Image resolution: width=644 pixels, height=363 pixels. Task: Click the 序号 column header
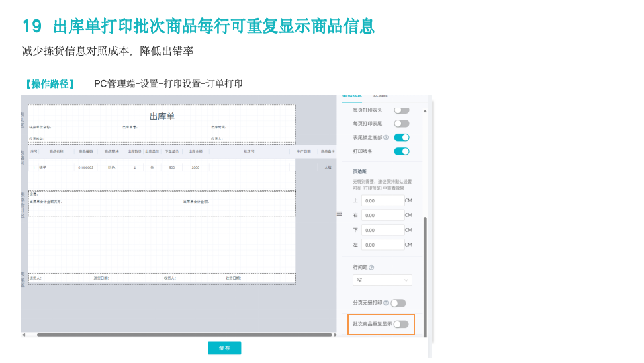click(34, 151)
